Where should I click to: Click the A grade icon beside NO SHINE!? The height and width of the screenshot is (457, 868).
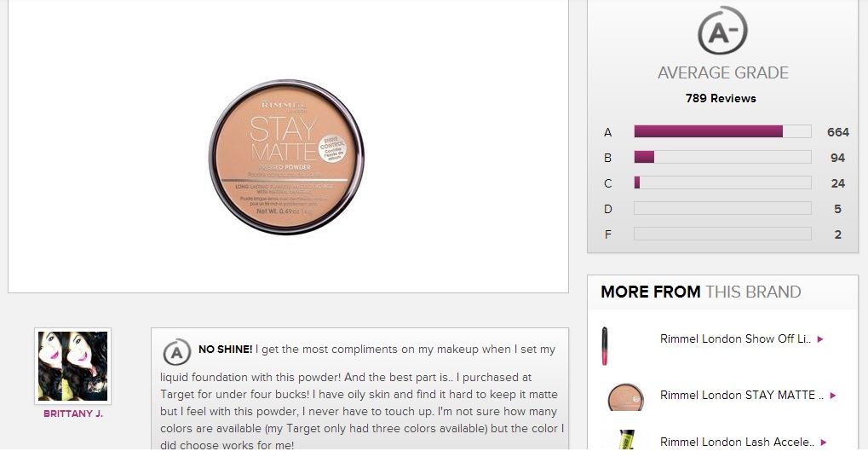tap(176, 352)
